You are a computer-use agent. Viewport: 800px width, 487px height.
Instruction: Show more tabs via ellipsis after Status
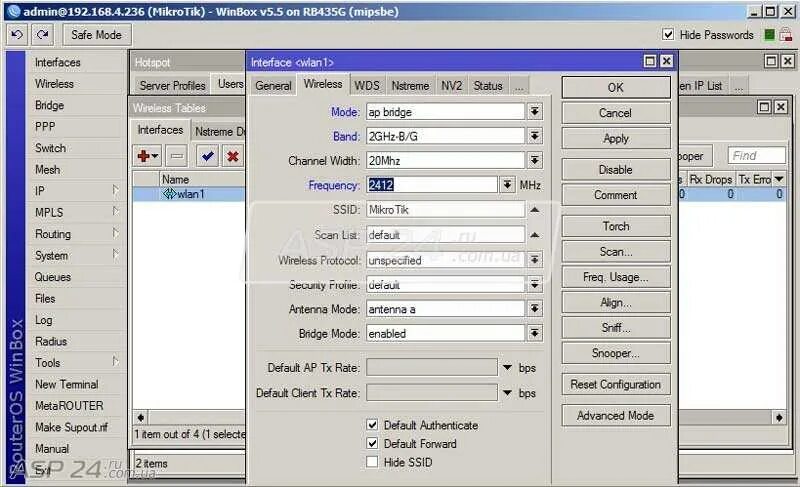click(519, 86)
